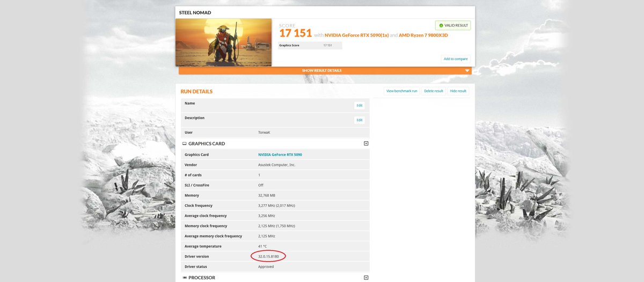Click the Memory value 32,768 MB
The width and height of the screenshot is (644, 282).
click(267, 196)
